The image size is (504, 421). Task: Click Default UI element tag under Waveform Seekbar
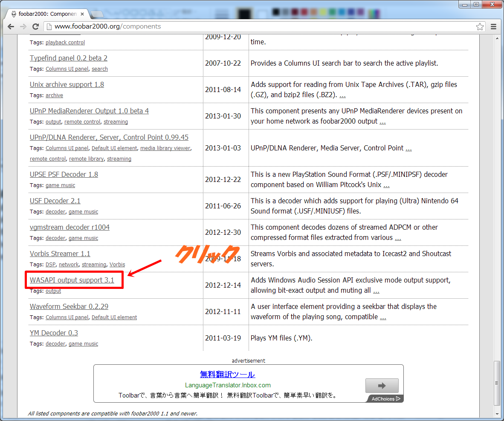(114, 317)
